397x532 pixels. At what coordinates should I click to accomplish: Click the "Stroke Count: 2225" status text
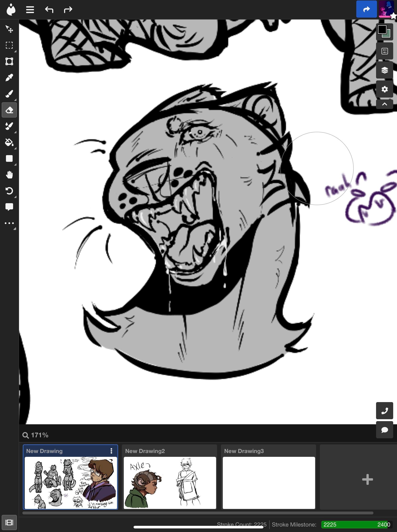(x=242, y=525)
